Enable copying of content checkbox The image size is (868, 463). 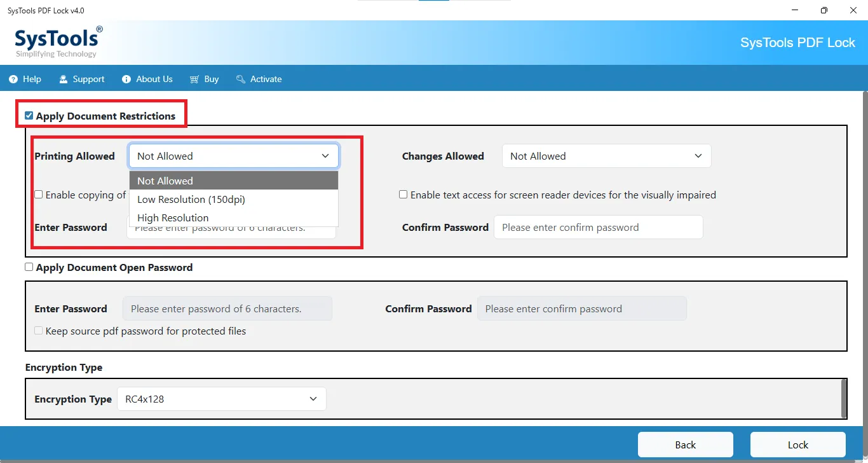point(39,195)
